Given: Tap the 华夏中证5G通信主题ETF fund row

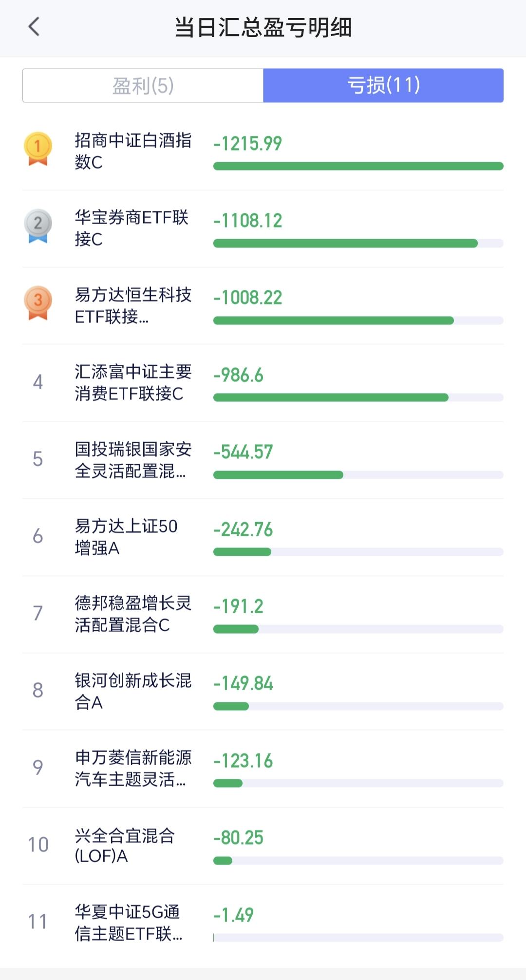Looking at the screenshot, I should [263, 923].
